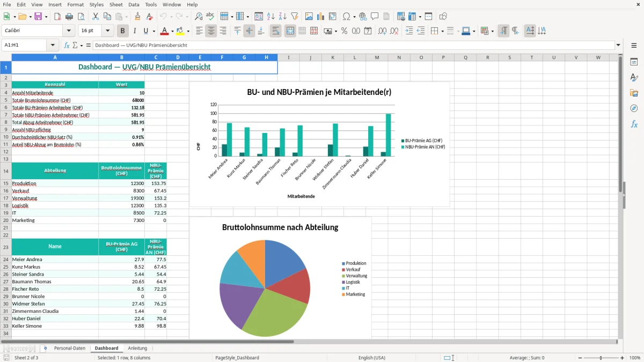Toggle Bold formatting
Screen dimensions: 644x362
pos(123,31)
